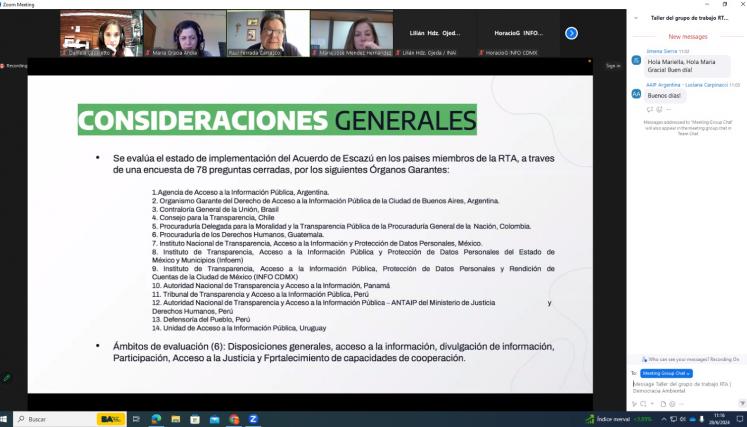Select María Gracia Andía video thumbnail
Viewport: 747px width, 427px height.
[x=185, y=33]
